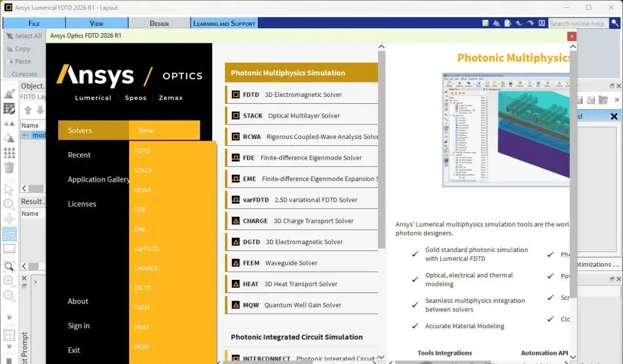The image size is (623, 364).
Task: Close the sf tab with its black X
Action: pos(614,117)
